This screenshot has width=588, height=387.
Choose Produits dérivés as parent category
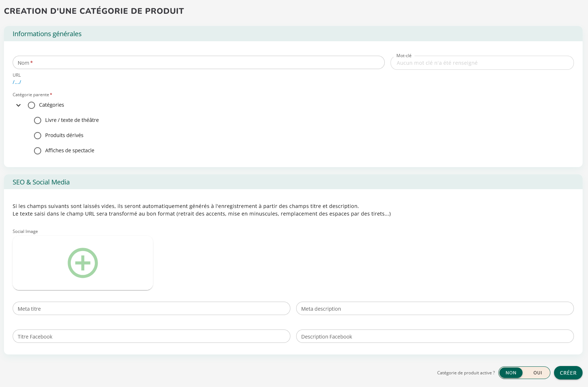coord(38,136)
